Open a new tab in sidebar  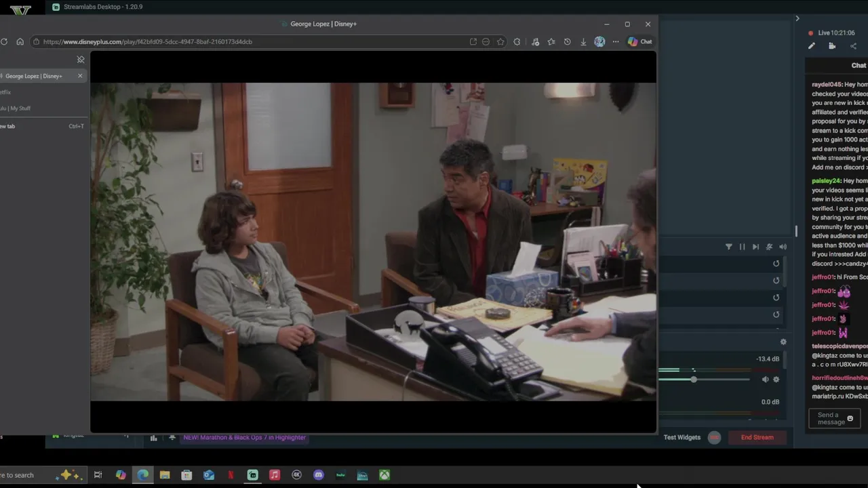pos(42,126)
